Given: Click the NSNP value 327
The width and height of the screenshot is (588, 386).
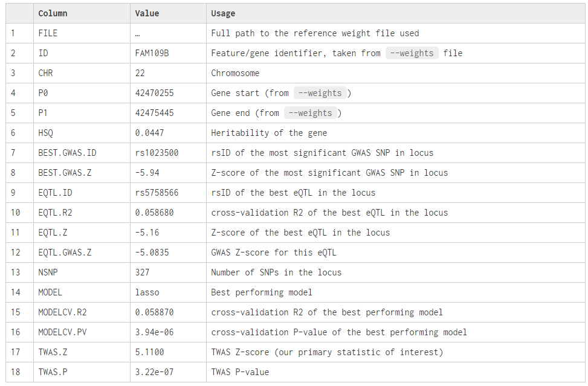Looking at the screenshot, I should [x=143, y=272].
